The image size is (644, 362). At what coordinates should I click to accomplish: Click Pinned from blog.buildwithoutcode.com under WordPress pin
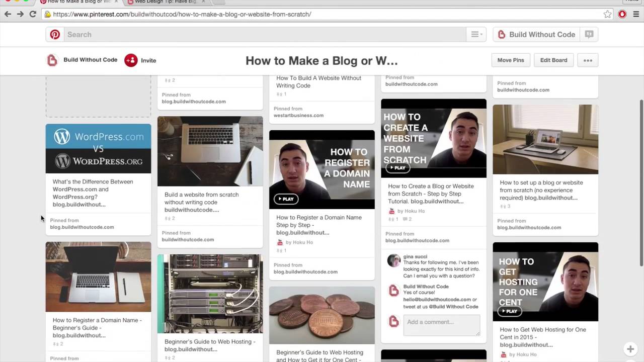click(x=82, y=224)
